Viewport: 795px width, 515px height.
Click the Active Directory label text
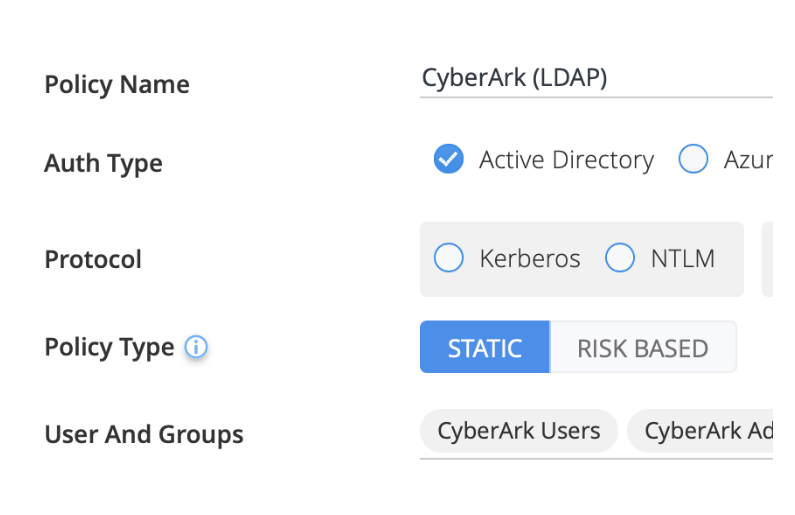coord(566,160)
